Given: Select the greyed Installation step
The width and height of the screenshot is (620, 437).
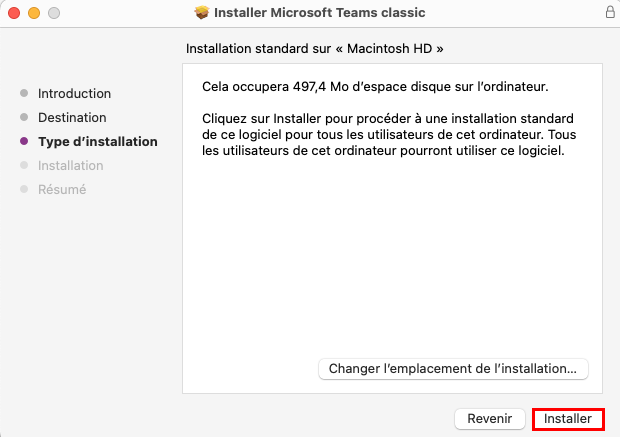Looking at the screenshot, I should tap(70, 166).
